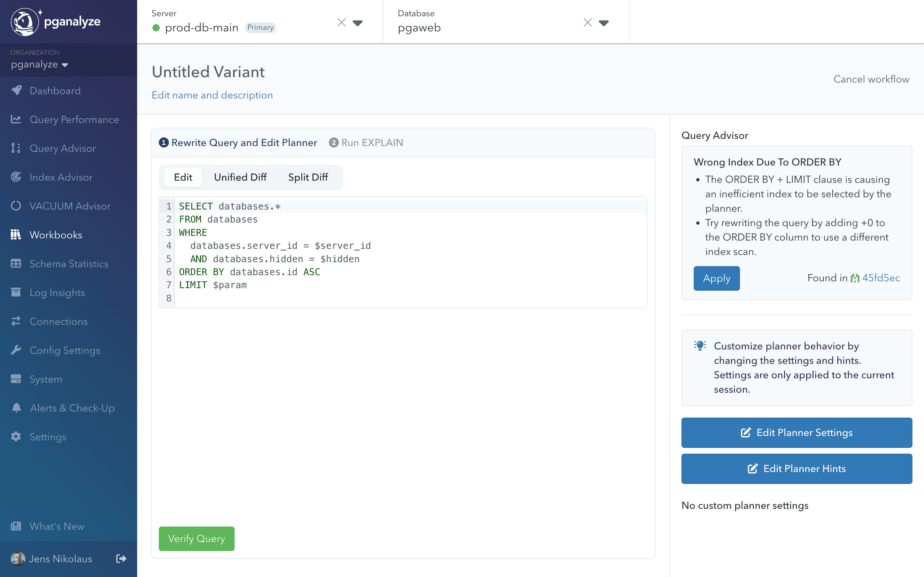Open the Edit name and description link
924x577 pixels.
pyautogui.click(x=212, y=95)
